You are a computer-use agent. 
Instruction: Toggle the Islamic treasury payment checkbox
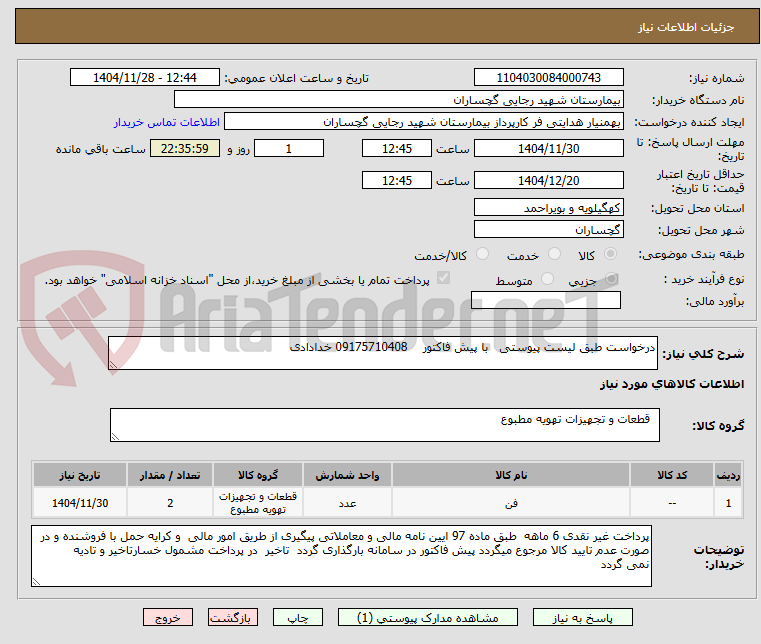(443, 278)
